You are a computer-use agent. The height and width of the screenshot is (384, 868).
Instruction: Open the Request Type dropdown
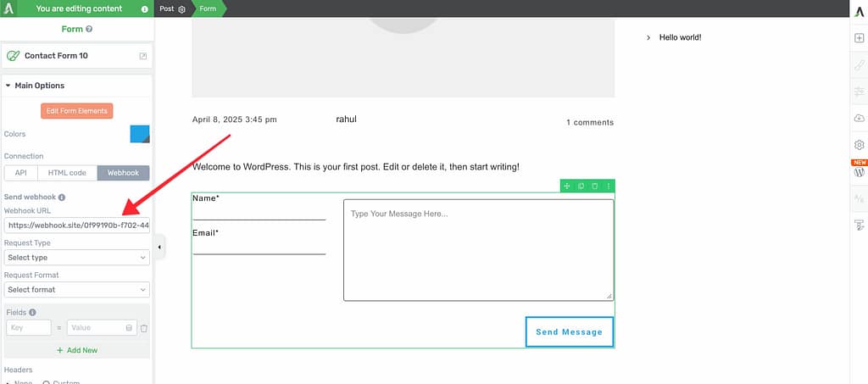coord(76,257)
